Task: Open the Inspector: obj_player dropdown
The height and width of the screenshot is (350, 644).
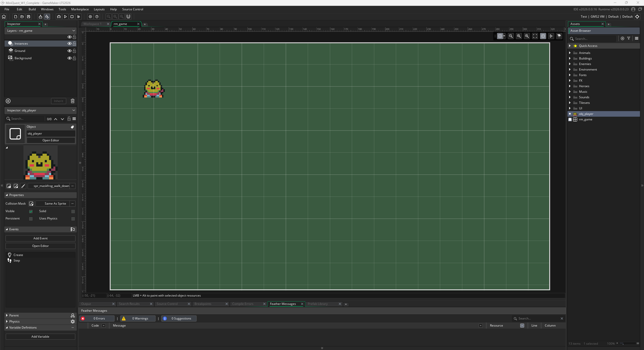Action: pyautogui.click(x=41, y=110)
